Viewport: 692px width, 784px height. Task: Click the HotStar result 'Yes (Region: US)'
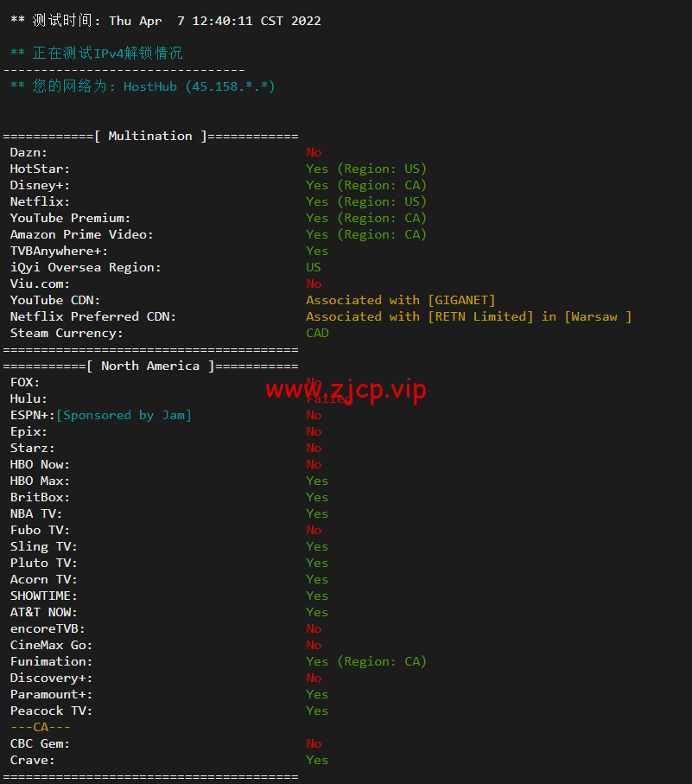[366, 169]
